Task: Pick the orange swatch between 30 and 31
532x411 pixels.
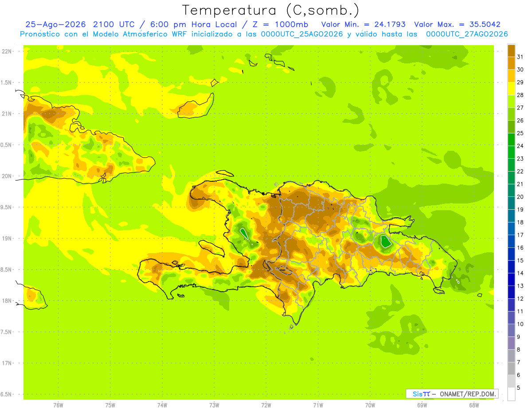Action: point(511,63)
